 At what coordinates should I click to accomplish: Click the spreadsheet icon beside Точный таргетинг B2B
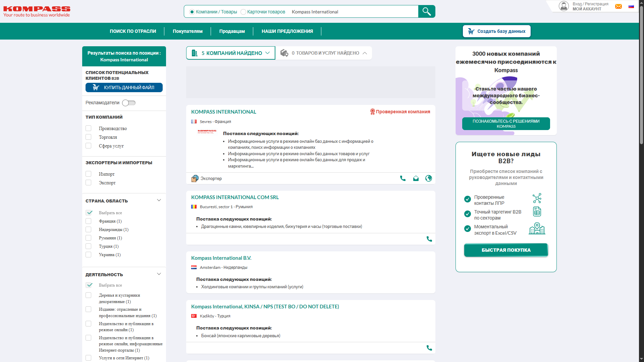coord(537,212)
